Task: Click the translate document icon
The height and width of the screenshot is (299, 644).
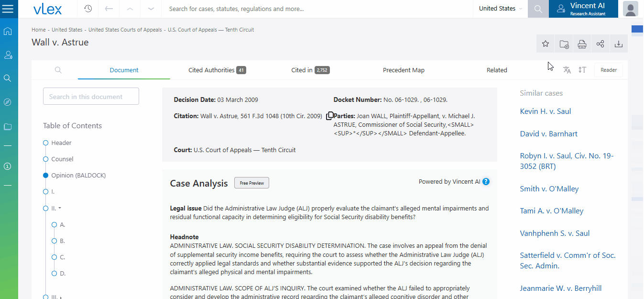Action: point(567,70)
